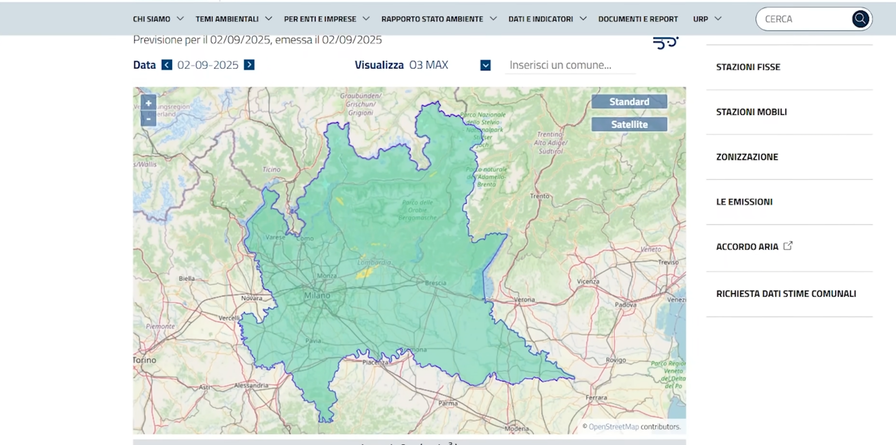This screenshot has height=445, width=896.
Task: Expand the Dati e Indicatori menu
Action: point(546,19)
